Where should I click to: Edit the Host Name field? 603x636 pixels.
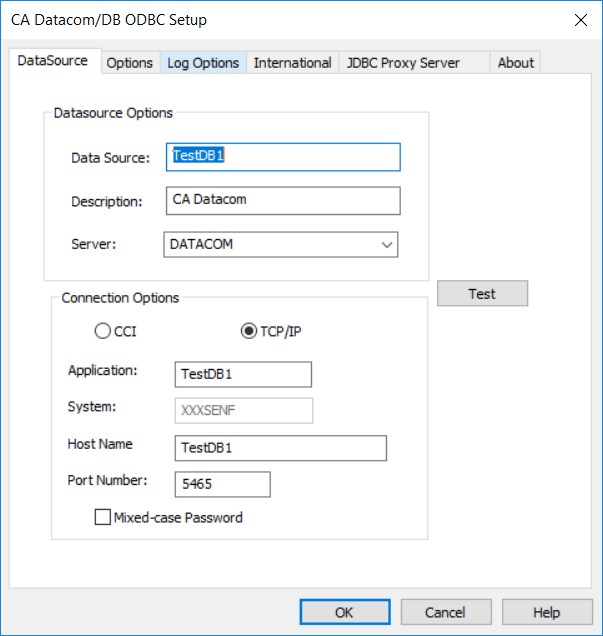[280, 447]
